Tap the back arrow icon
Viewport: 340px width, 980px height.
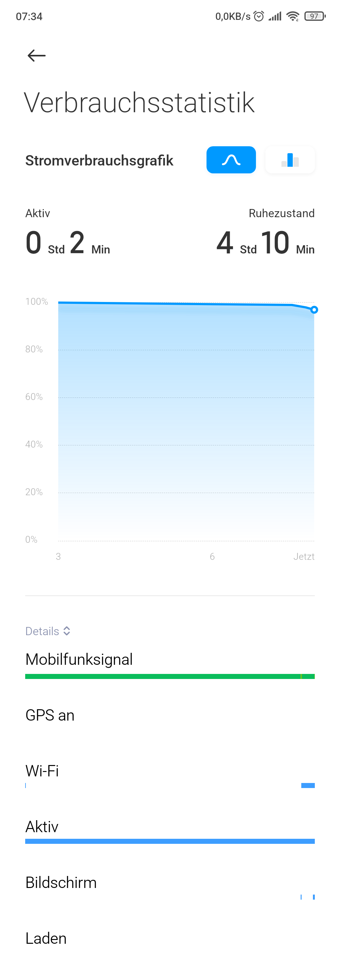(x=37, y=55)
